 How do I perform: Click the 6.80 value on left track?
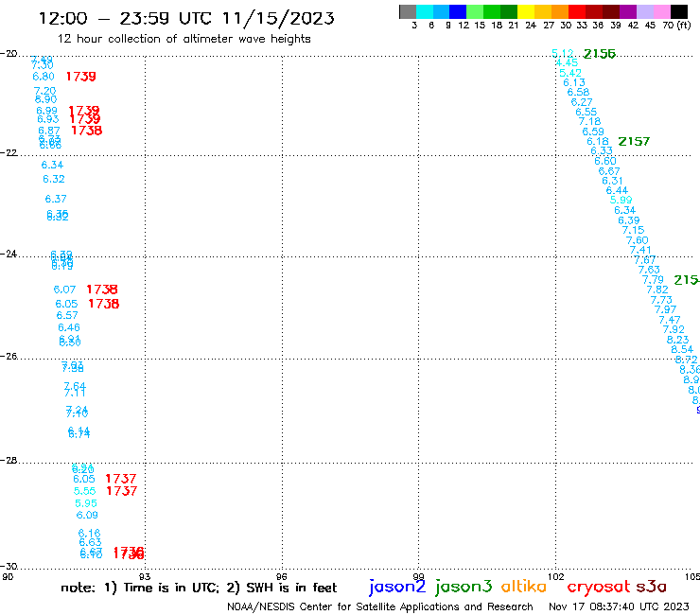pyautogui.click(x=44, y=77)
